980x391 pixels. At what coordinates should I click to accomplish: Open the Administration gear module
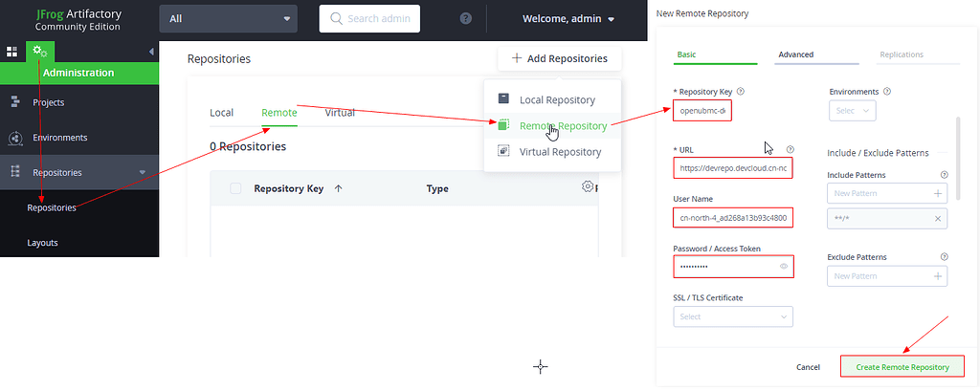click(x=39, y=51)
